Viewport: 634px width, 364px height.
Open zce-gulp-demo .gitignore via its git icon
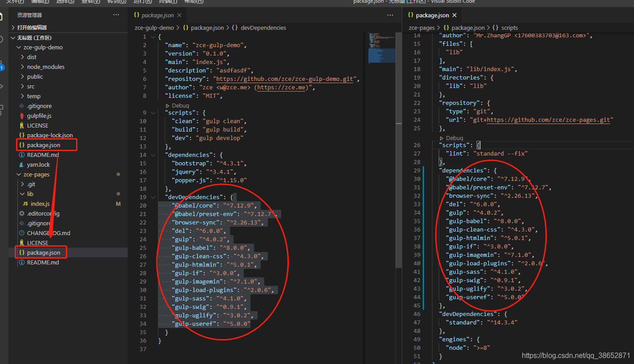tap(22, 106)
